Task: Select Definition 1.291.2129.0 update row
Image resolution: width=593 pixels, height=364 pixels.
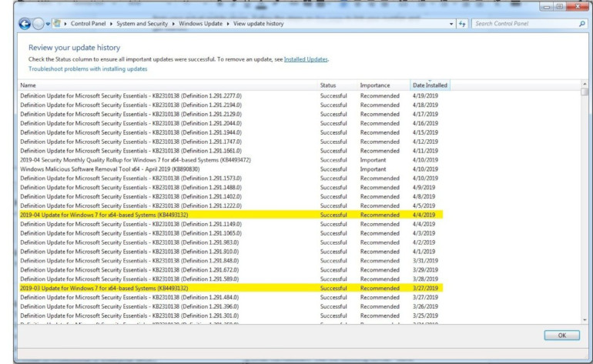Action: (231, 114)
